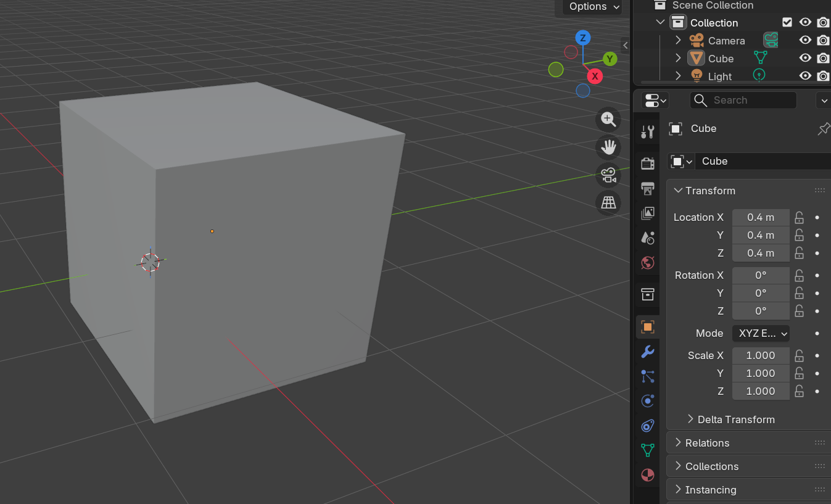831x504 pixels.
Task: Expand the Delta Transform subpanel
Action: coord(690,419)
